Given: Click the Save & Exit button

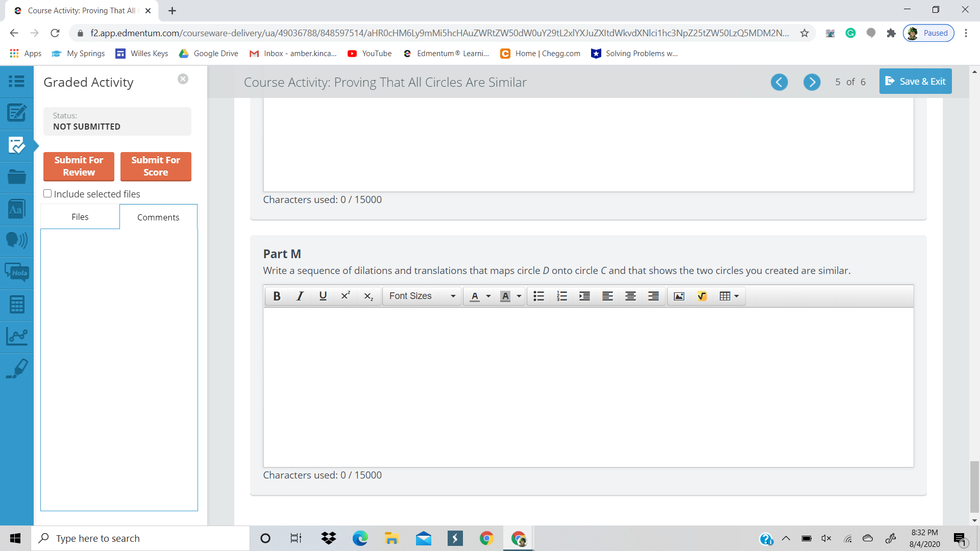Looking at the screenshot, I should click(x=915, y=81).
